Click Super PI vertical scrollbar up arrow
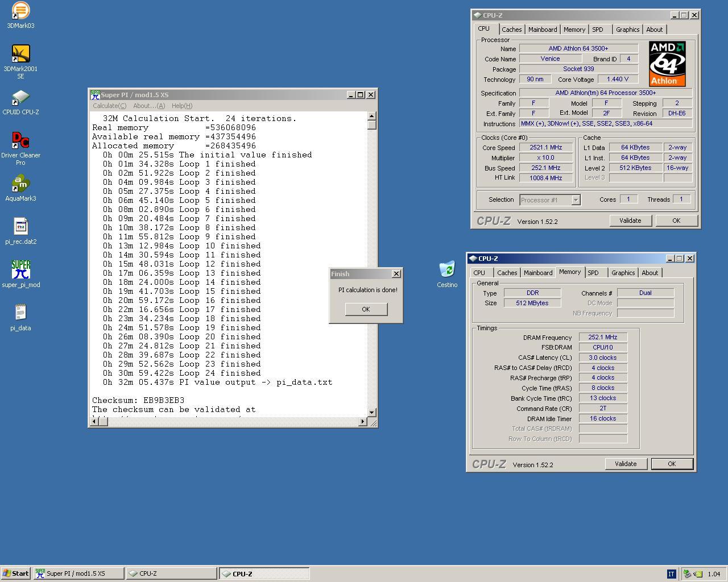This screenshot has height=582, width=728. click(372, 117)
